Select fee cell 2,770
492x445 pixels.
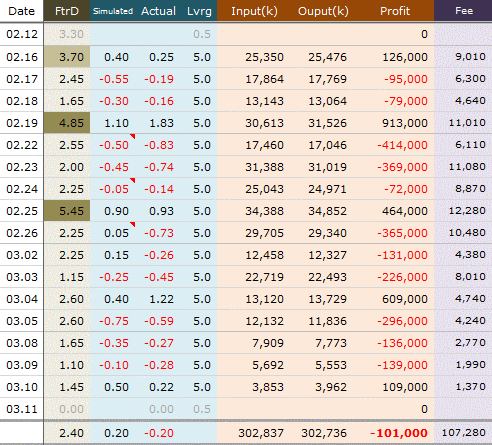point(470,343)
